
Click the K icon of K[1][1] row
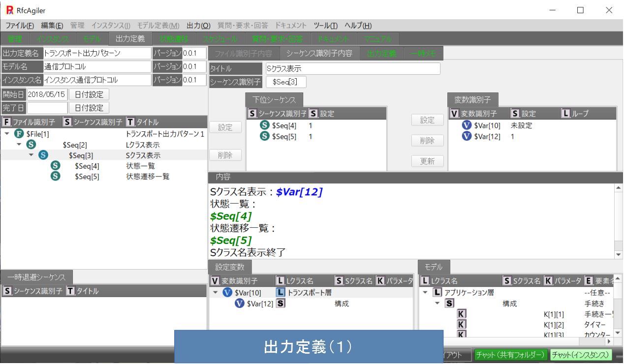pyautogui.click(x=461, y=314)
